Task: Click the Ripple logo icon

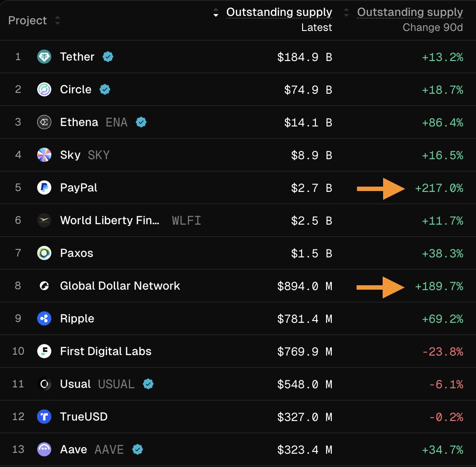Action: 44,319
